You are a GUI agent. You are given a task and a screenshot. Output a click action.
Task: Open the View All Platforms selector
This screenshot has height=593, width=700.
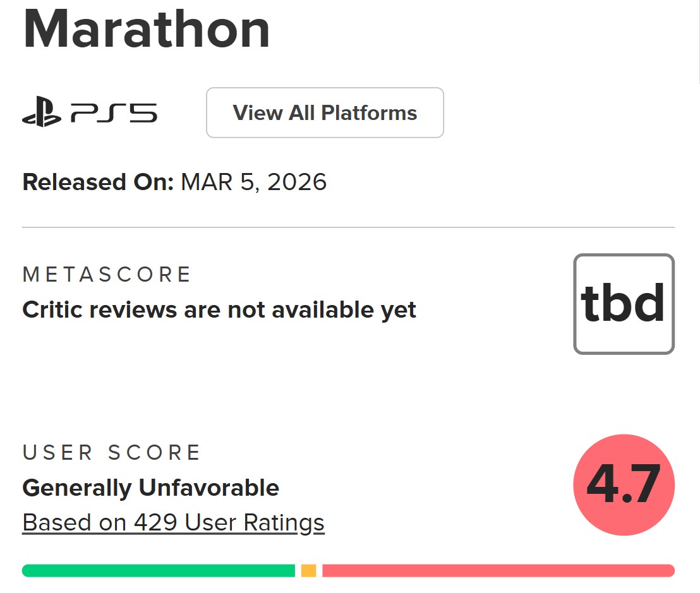click(x=324, y=112)
